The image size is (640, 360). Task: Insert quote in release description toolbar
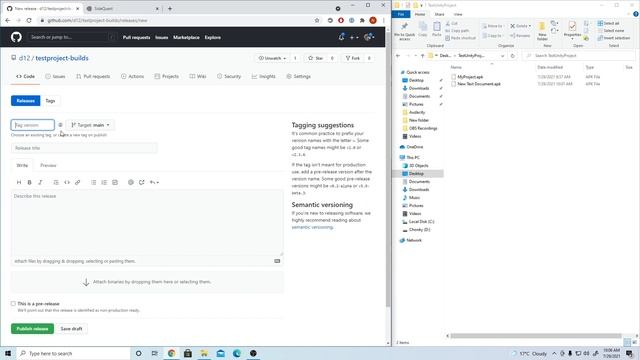point(56,182)
